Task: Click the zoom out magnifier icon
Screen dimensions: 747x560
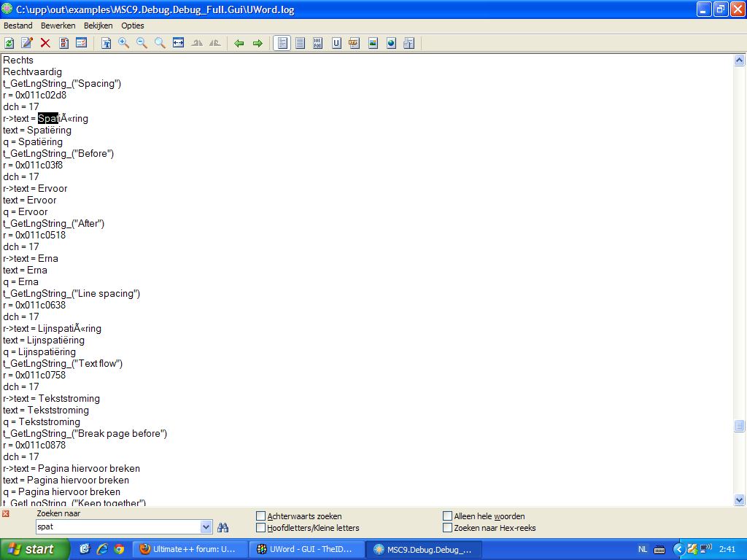Action: click(x=142, y=43)
